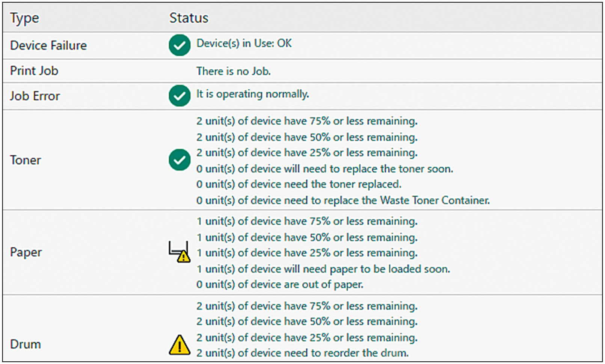605x364 pixels.
Task: Select the Paper row label
Action: pyautogui.click(x=26, y=252)
